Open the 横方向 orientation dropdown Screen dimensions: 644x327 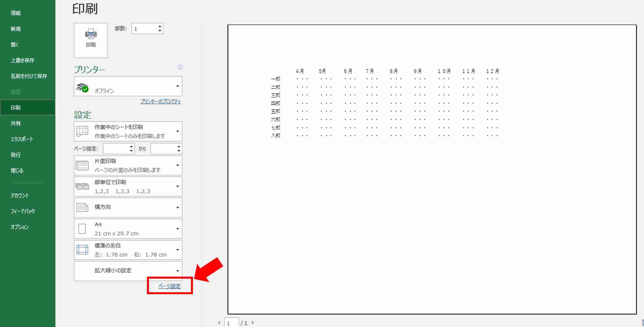pyautogui.click(x=128, y=207)
